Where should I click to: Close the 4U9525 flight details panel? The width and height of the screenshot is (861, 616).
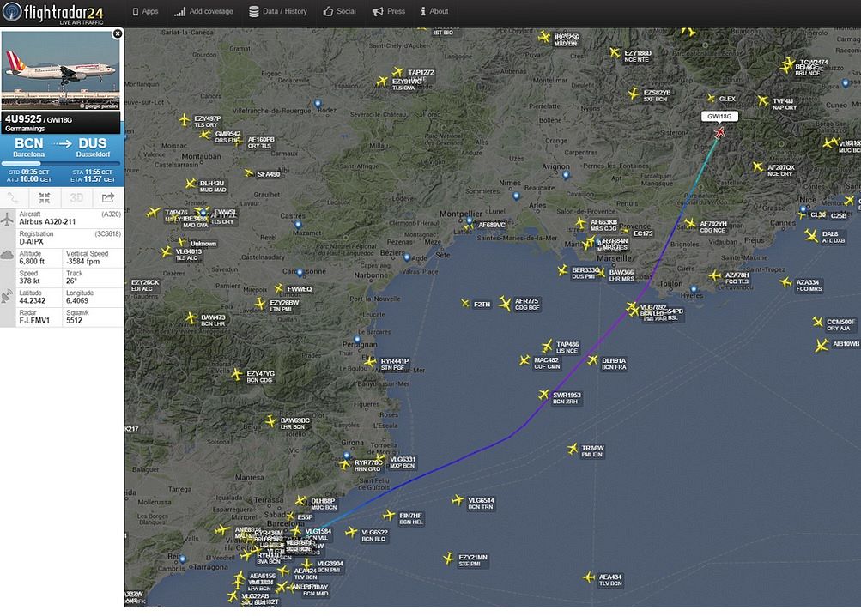pyautogui.click(x=117, y=34)
